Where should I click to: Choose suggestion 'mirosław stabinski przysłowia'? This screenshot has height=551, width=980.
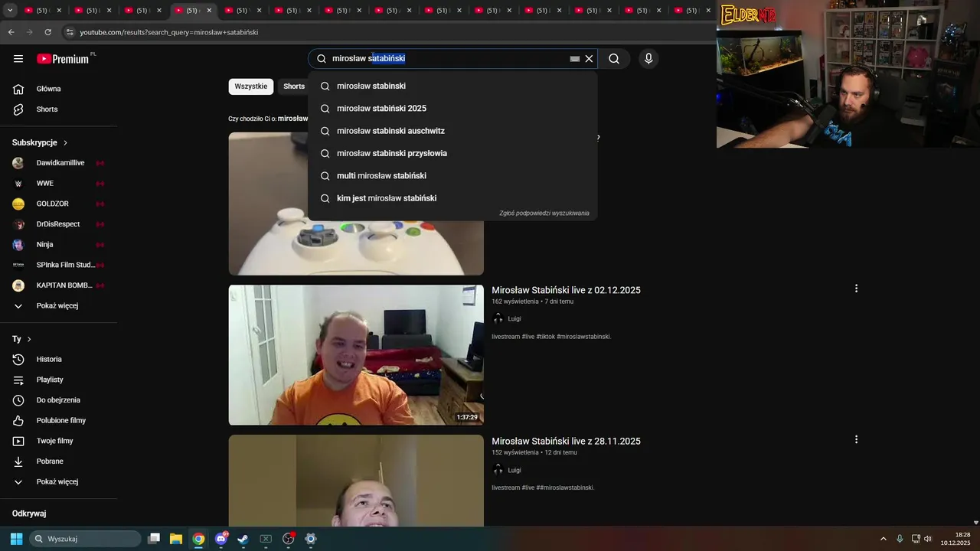click(x=452, y=153)
